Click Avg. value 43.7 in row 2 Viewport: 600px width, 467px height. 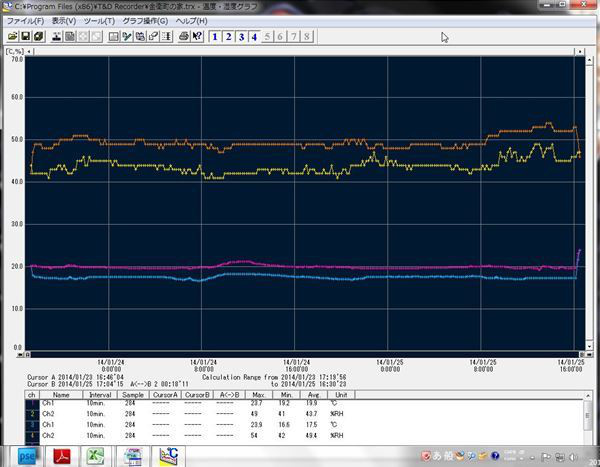[x=311, y=414]
